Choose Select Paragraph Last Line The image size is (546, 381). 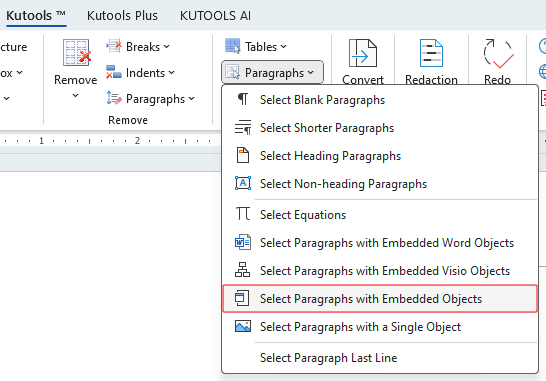point(380,358)
